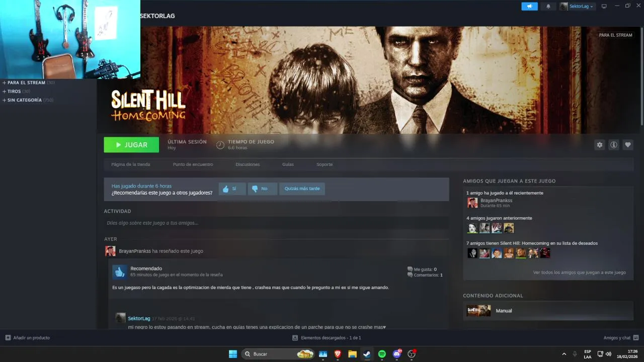644x362 pixels.
Task: Open OBS icon on taskbar
Action: point(412,354)
